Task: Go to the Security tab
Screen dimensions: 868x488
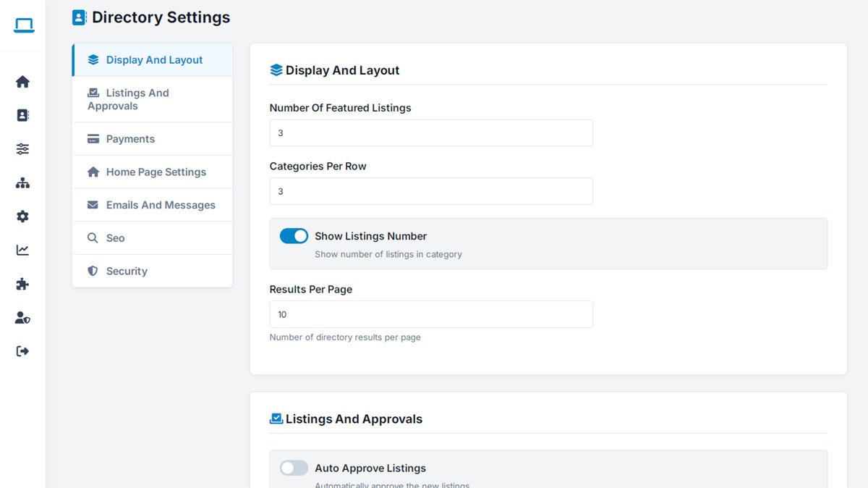Action: 153,271
